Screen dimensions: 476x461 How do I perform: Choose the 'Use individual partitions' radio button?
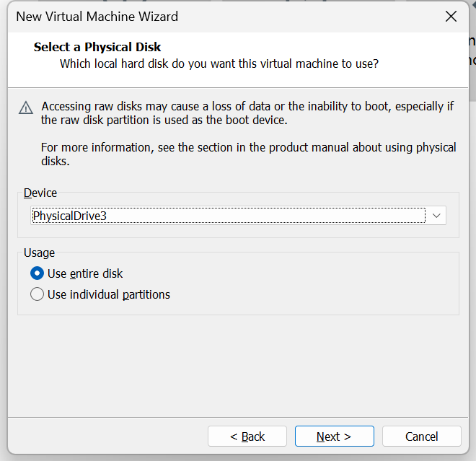point(38,294)
